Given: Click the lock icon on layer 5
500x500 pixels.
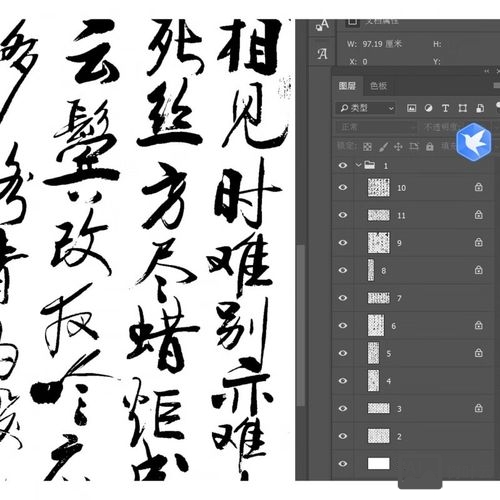Looking at the screenshot, I should (x=479, y=353).
